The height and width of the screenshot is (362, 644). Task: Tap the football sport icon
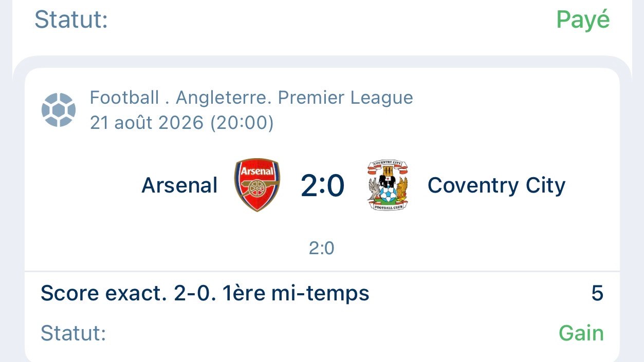click(59, 109)
